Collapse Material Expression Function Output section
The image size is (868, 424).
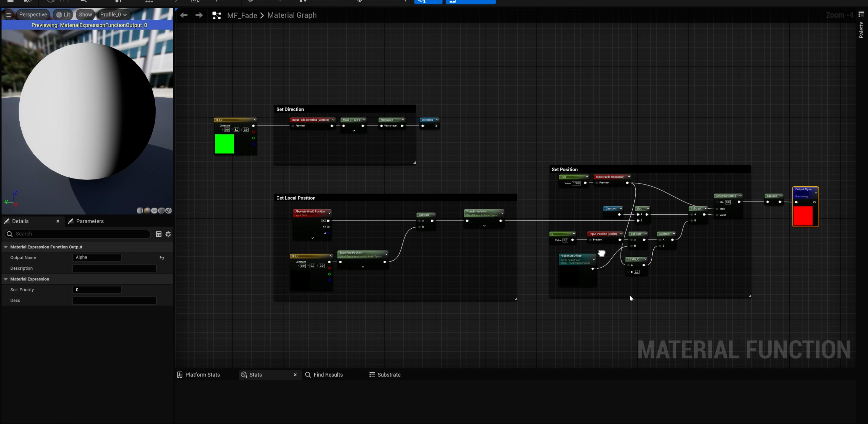tap(6, 247)
